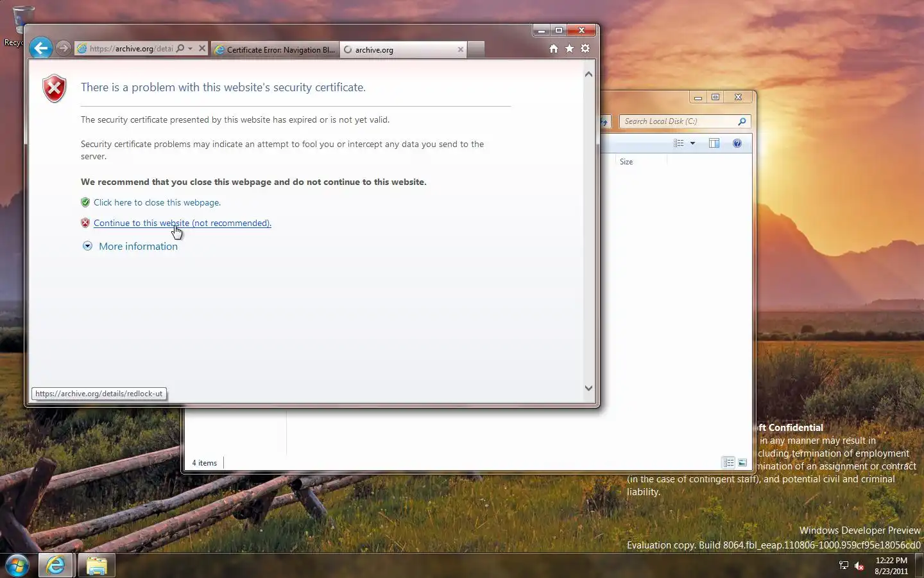924x578 pixels.
Task: Click 'Click here to close this webpage' link
Action: click(157, 202)
